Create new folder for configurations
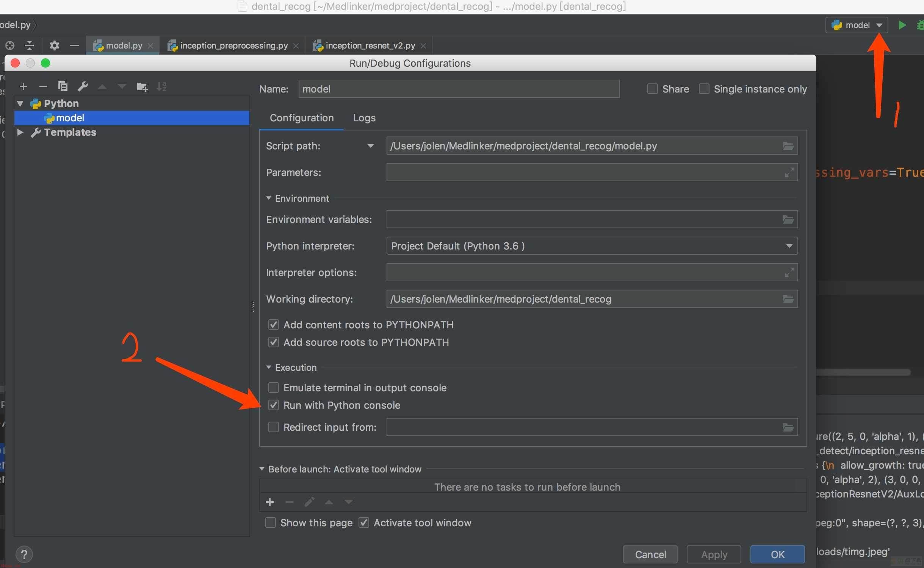 (x=142, y=87)
